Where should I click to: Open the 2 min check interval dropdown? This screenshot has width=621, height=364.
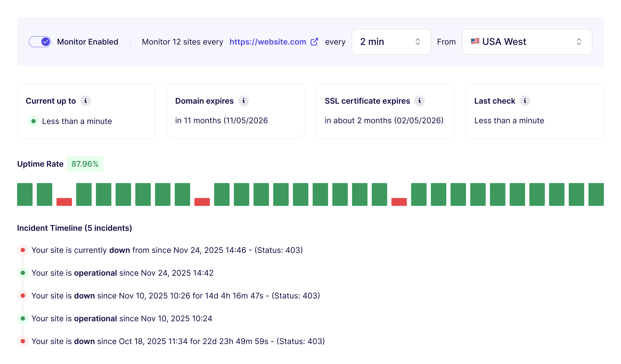[x=391, y=42]
